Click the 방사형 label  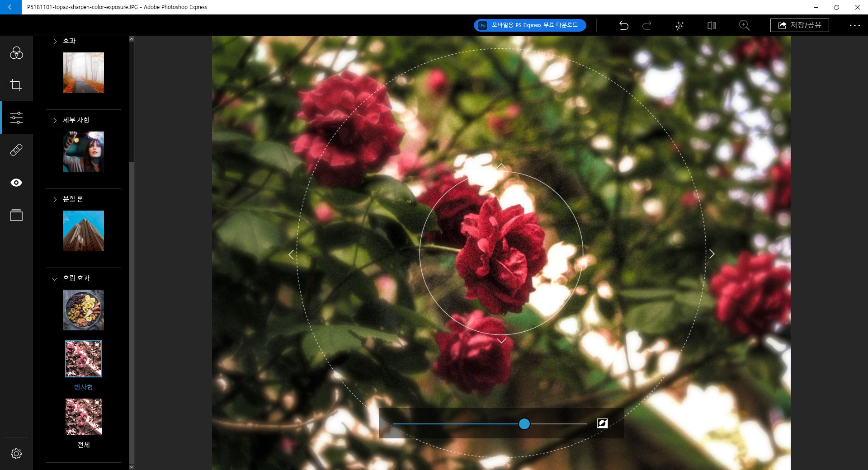pos(84,387)
